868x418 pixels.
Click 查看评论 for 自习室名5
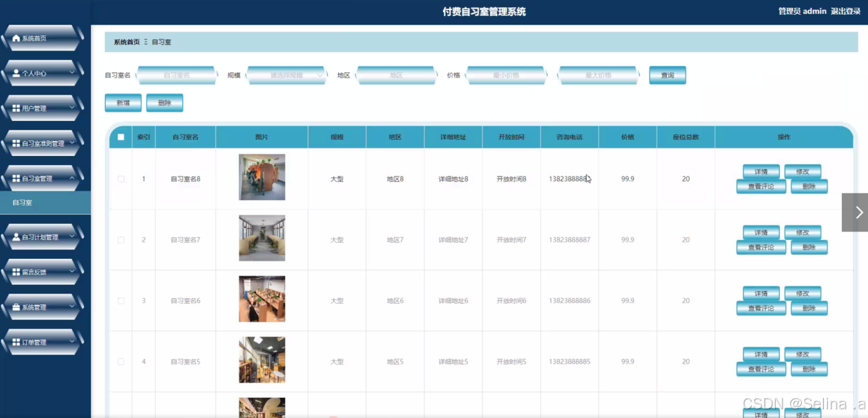(761, 369)
